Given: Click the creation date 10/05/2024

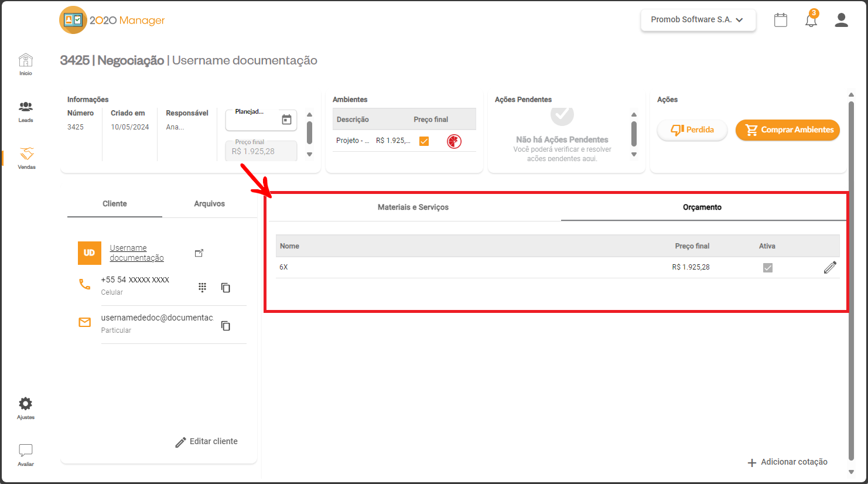Looking at the screenshot, I should [130, 127].
